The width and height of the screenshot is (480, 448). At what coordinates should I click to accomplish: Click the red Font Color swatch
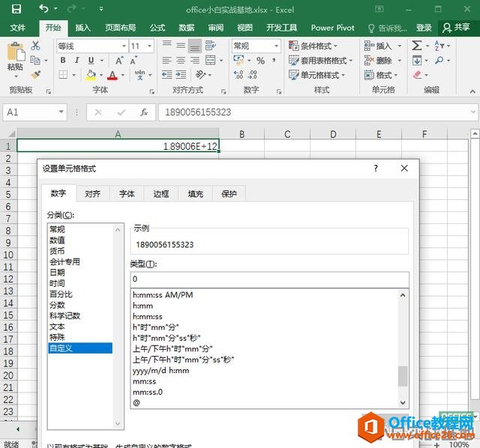pyautogui.click(x=112, y=75)
